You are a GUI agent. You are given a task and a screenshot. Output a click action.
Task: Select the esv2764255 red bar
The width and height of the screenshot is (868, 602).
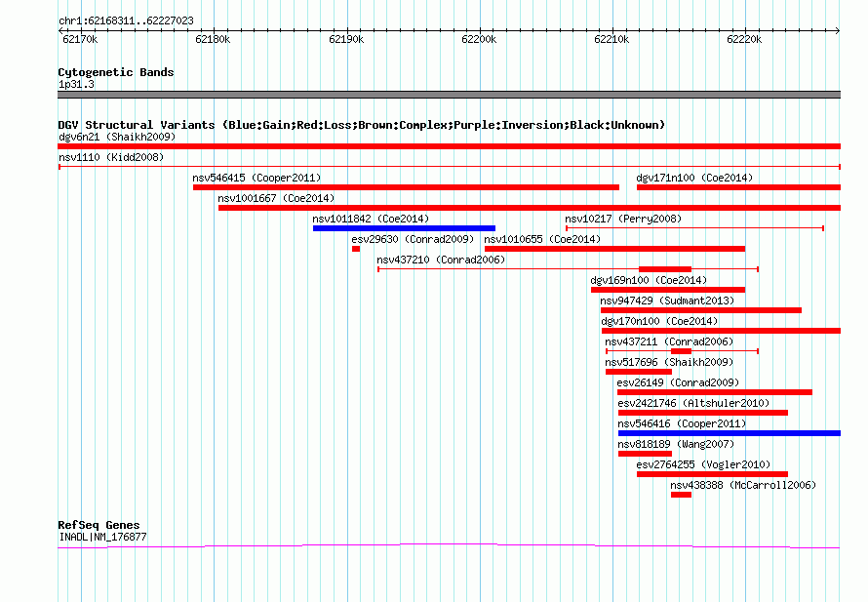pyautogui.click(x=713, y=474)
